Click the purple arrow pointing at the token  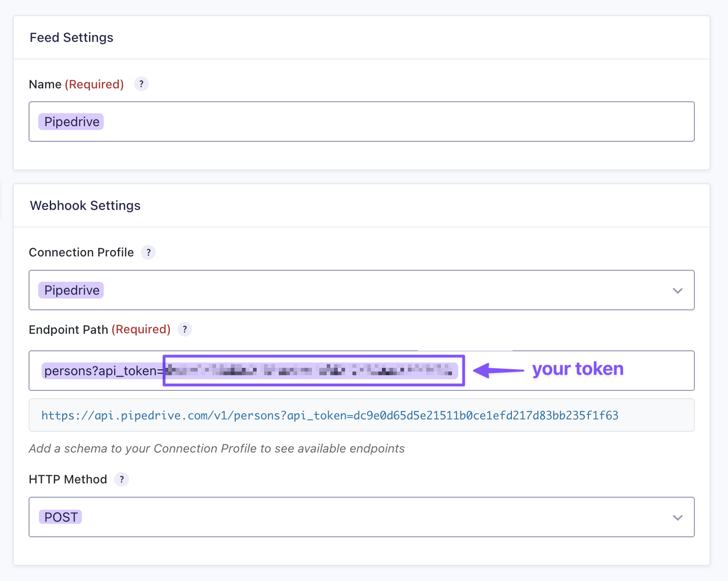499,370
